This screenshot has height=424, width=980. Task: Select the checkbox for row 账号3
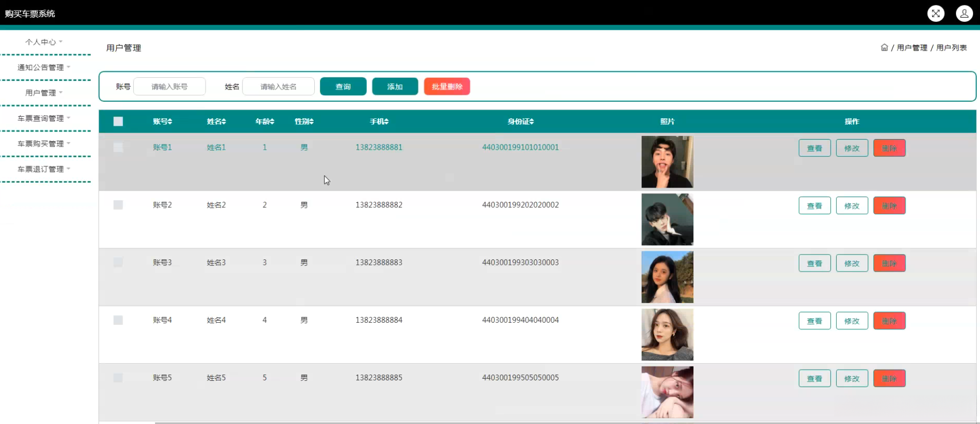pyautogui.click(x=118, y=263)
